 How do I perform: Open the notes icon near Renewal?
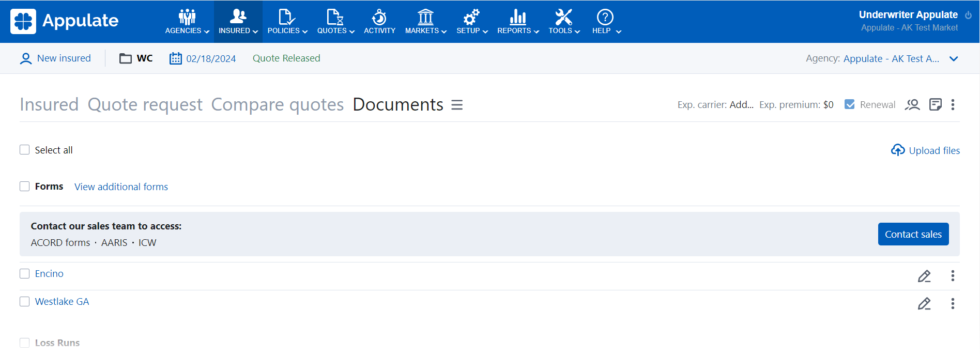coord(935,105)
